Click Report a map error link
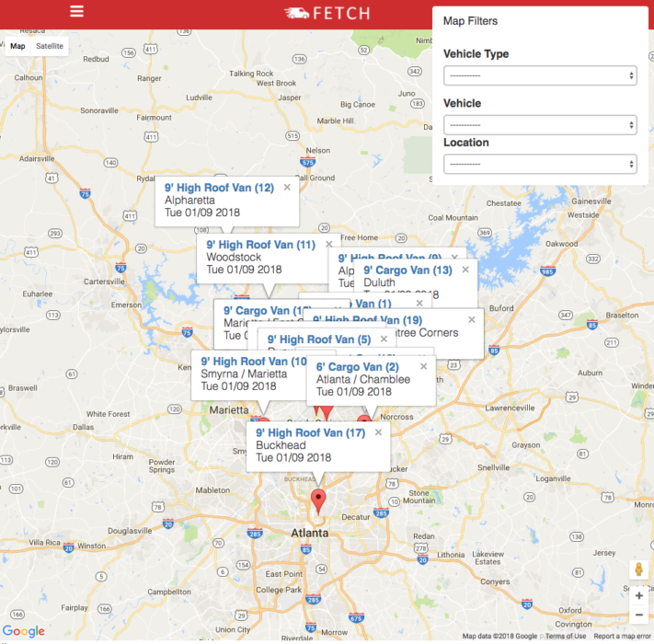 click(x=623, y=636)
